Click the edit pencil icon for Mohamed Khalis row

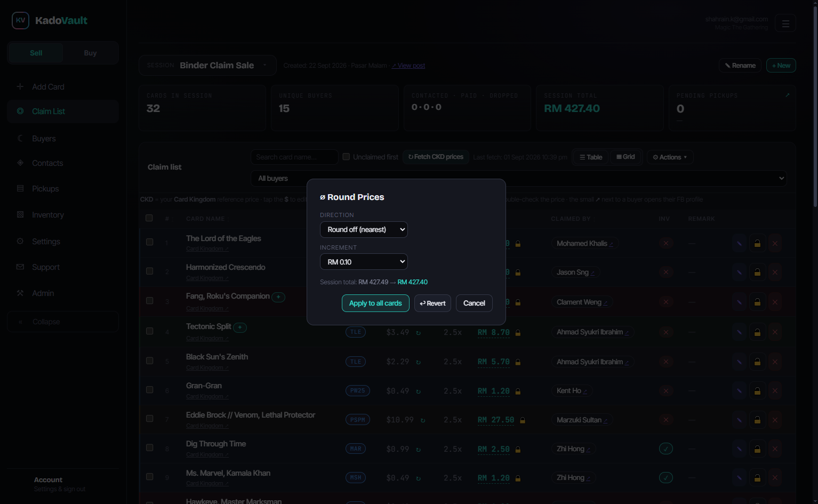739,243
